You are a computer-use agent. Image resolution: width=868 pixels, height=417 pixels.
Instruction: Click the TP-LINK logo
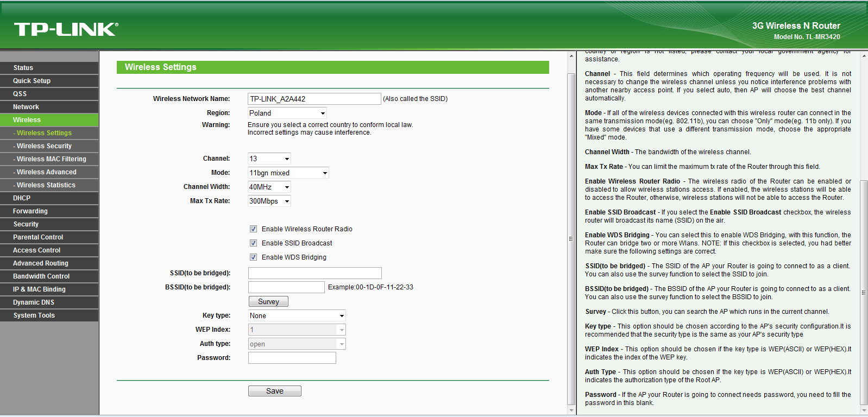(66, 29)
